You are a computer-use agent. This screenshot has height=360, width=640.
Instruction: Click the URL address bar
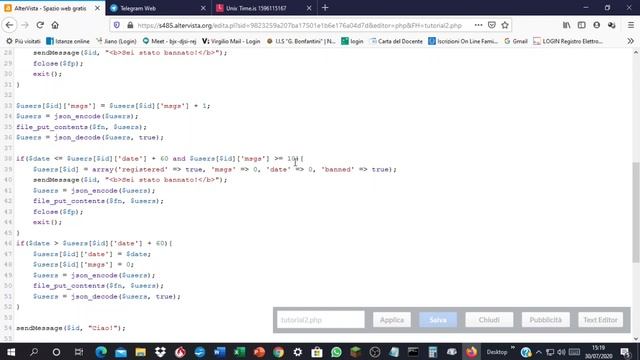click(300, 25)
